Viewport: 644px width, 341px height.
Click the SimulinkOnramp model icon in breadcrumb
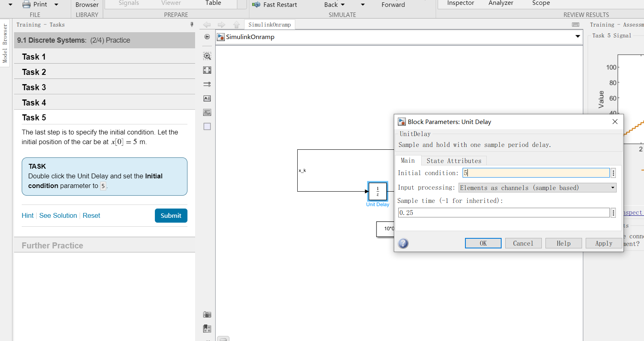(221, 37)
